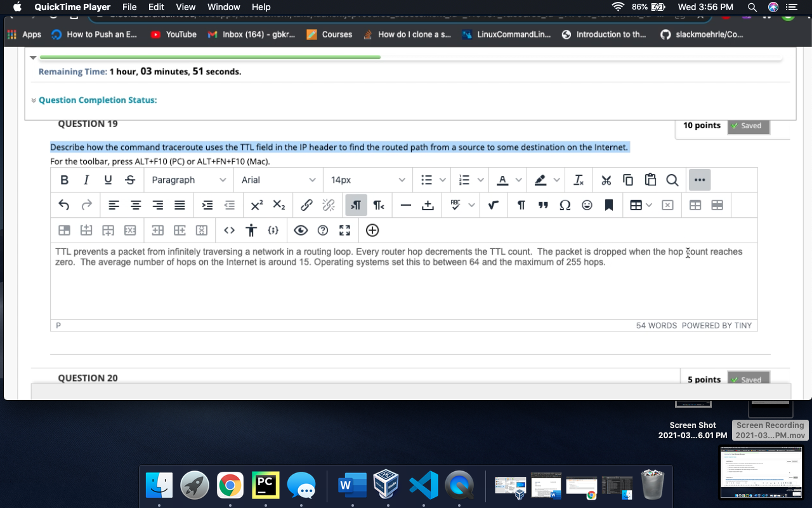Apply superscript to selected text
This screenshot has width=812, height=508.
click(x=256, y=205)
